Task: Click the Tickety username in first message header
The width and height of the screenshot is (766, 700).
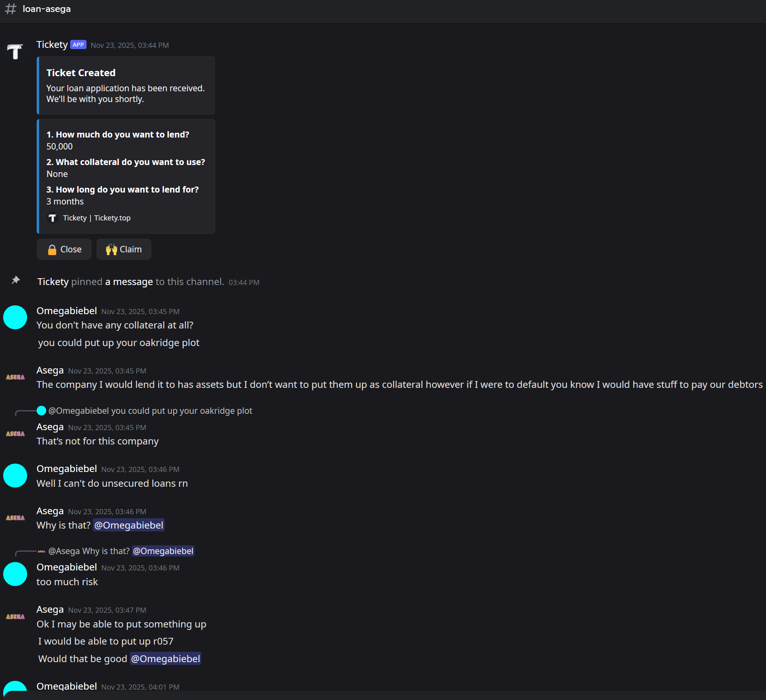Action: (x=52, y=45)
